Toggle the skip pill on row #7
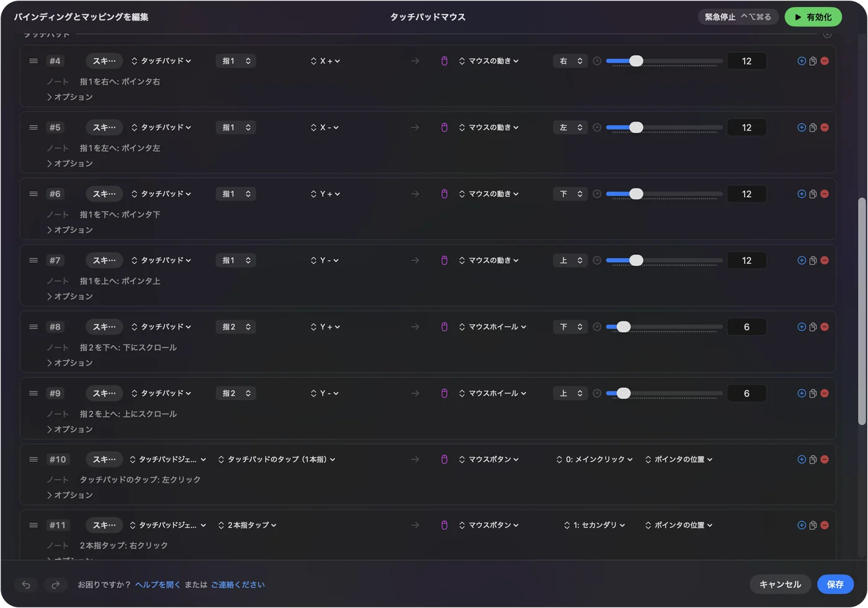 point(104,260)
